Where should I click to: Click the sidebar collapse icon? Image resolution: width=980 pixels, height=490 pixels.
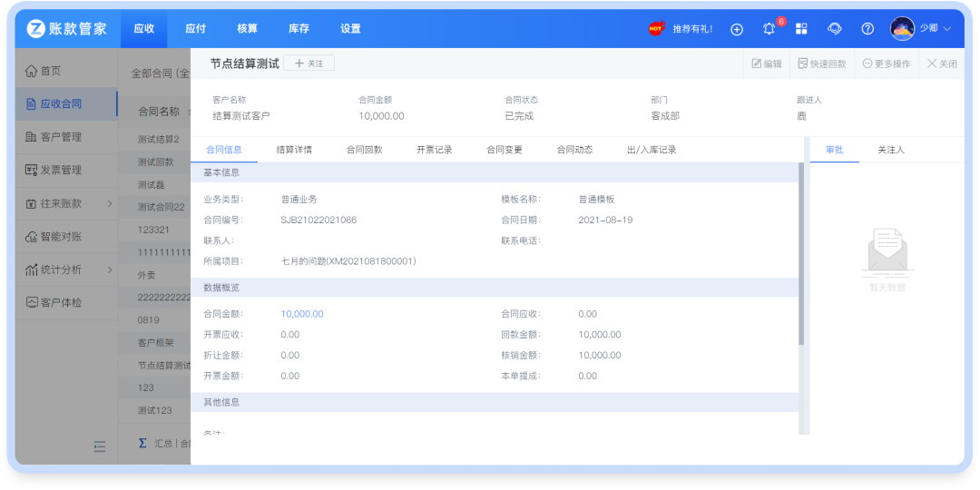pyautogui.click(x=100, y=446)
